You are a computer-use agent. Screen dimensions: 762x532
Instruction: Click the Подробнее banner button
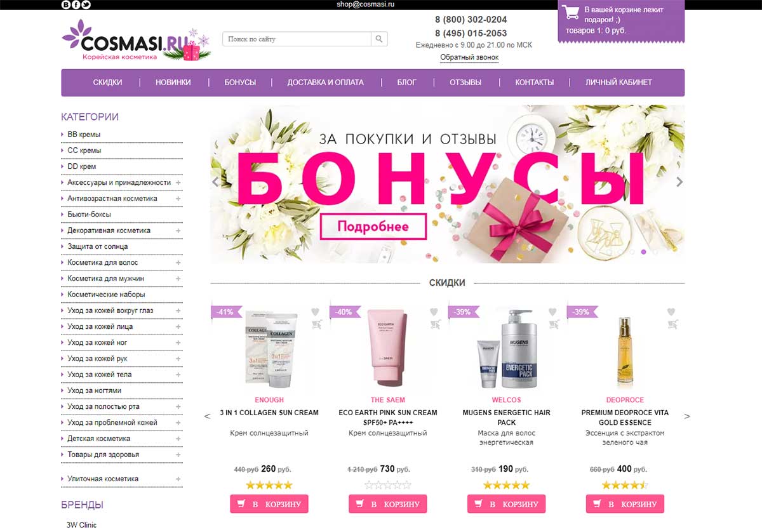pyautogui.click(x=373, y=227)
